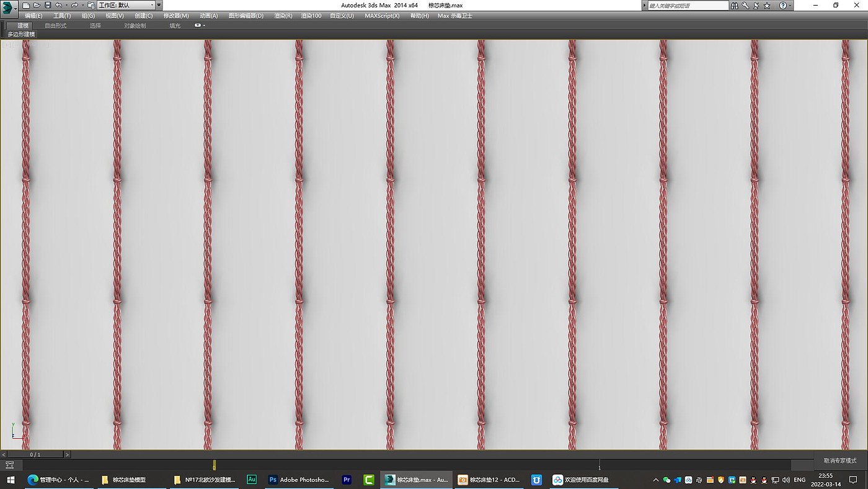Click the 多边形建模 panel button
This screenshot has height=489, width=868.
[x=21, y=34]
